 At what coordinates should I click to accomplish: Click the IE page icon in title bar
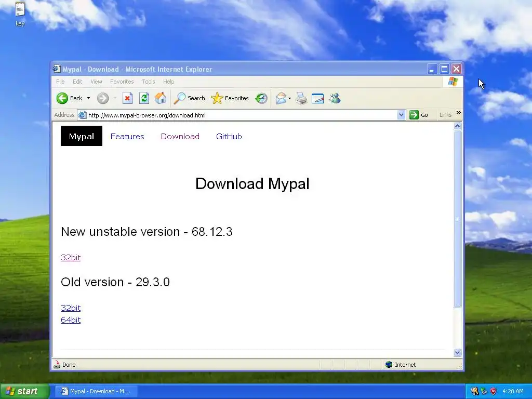click(x=57, y=69)
